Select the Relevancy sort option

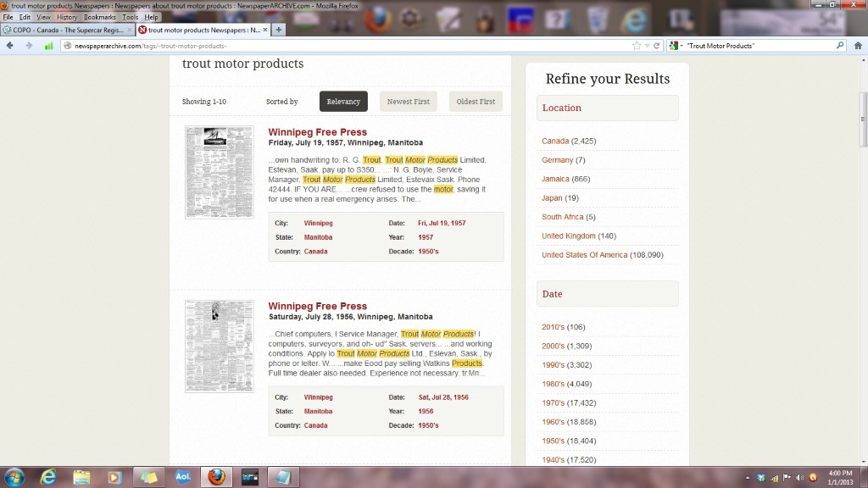pyautogui.click(x=343, y=102)
